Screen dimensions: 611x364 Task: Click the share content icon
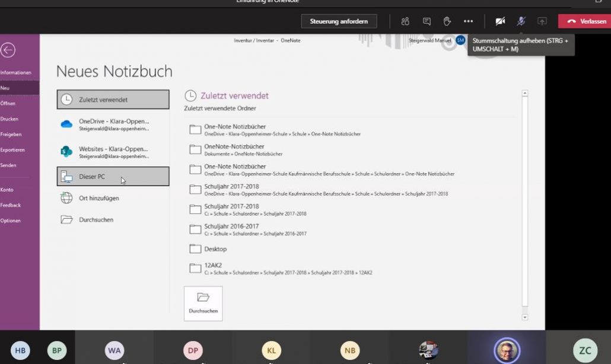click(542, 21)
